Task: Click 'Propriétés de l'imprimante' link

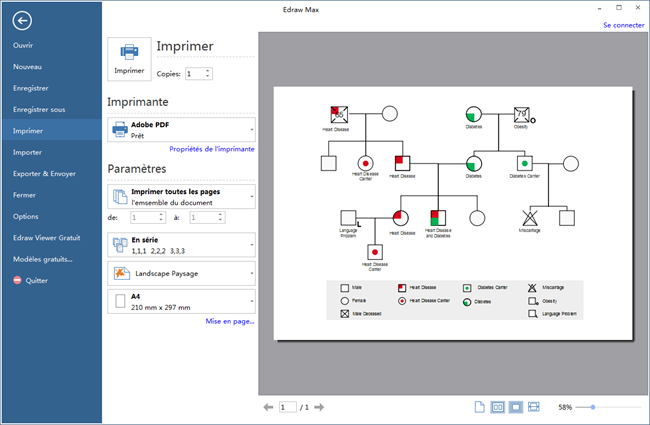Action: pyautogui.click(x=212, y=149)
